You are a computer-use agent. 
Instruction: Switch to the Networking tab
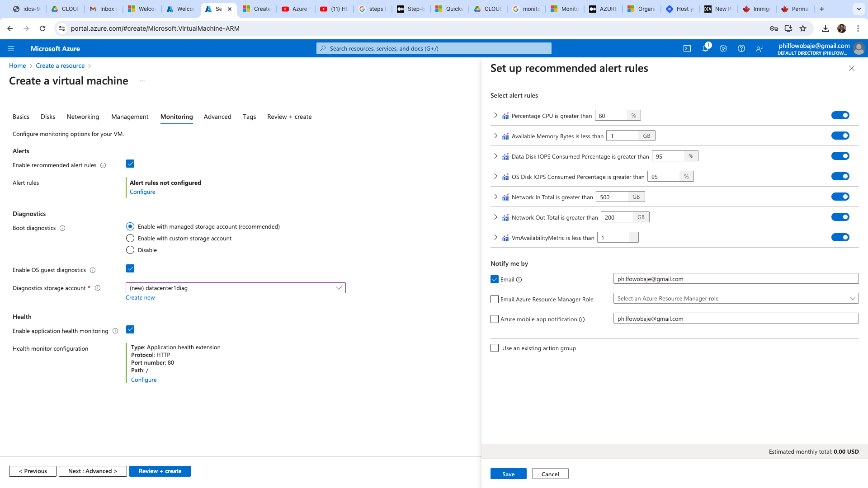pyautogui.click(x=83, y=117)
